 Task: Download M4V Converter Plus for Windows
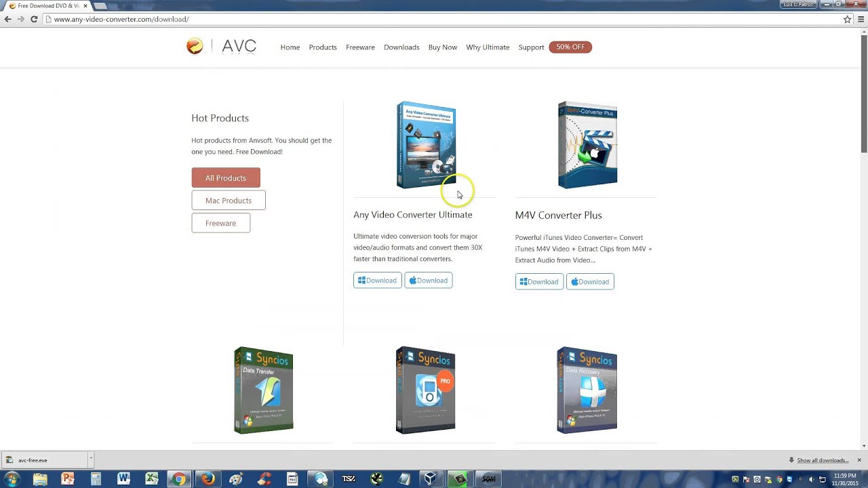pyautogui.click(x=539, y=282)
